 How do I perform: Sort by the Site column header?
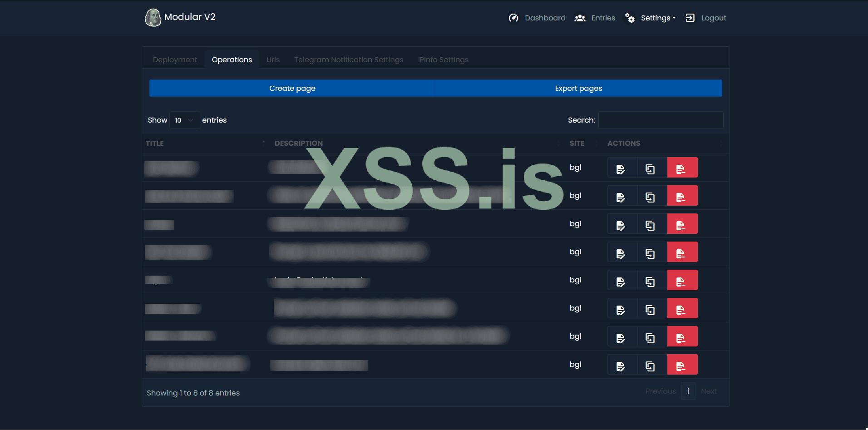[x=585, y=143]
